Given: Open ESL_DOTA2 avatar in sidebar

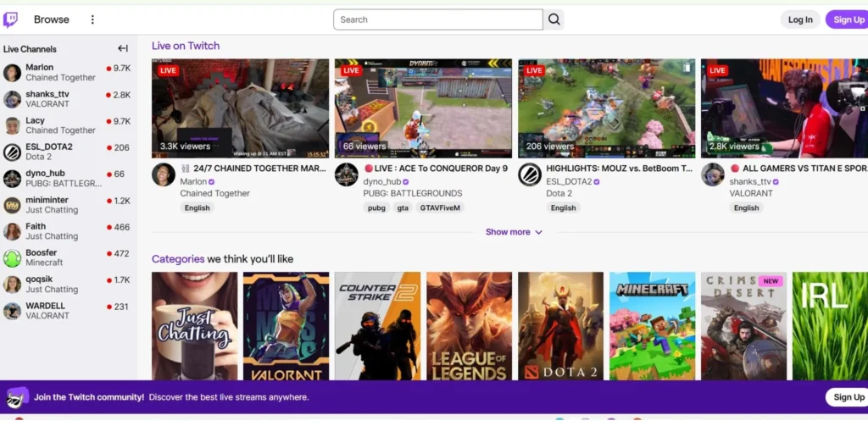Looking at the screenshot, I should click(12, 152).
